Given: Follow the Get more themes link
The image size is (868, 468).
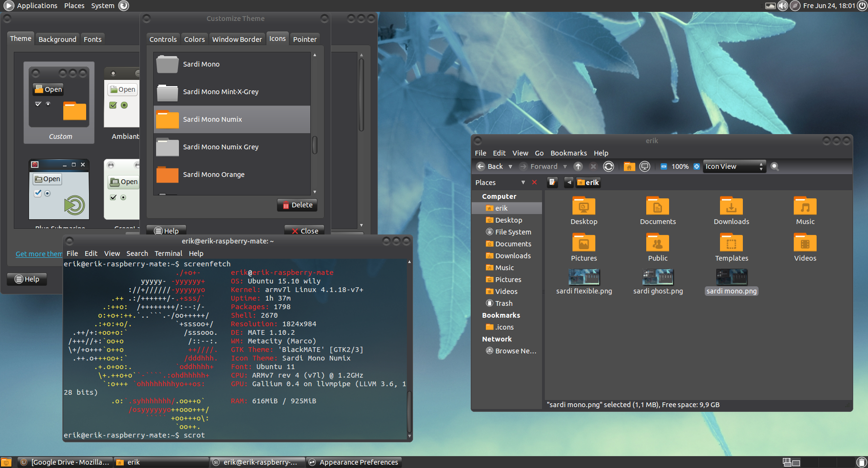Looking at the screenshot, I should click(39, 254).
